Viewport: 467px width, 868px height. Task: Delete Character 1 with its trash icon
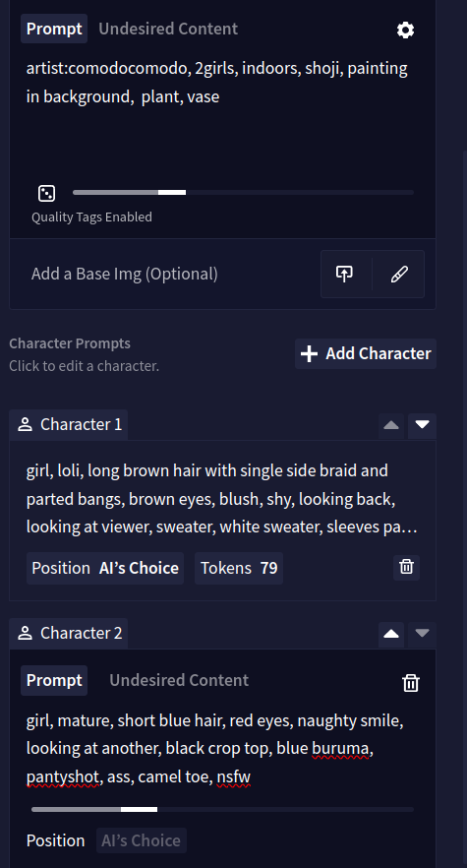click(x=406, y=567)
